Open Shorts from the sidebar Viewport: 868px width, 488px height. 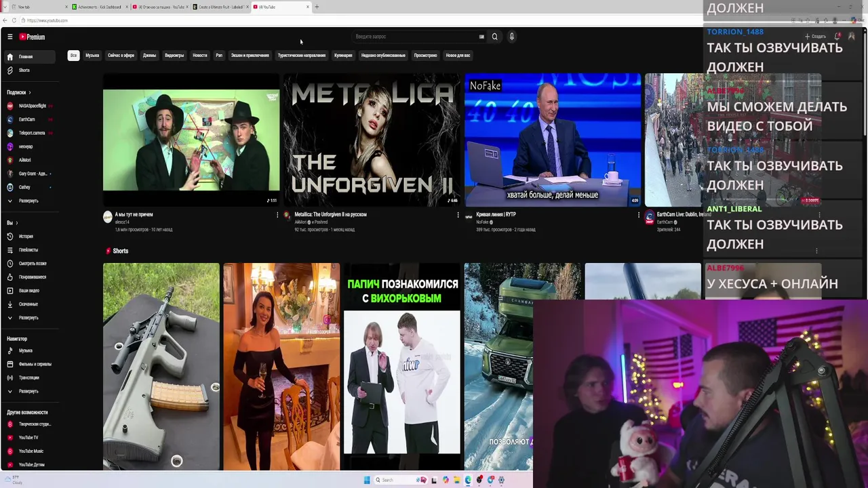click(29, 70)
